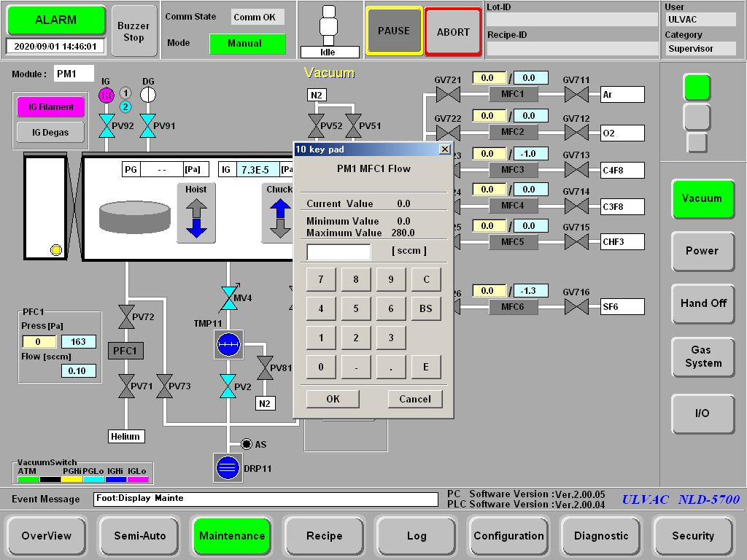This screenshot has width=747, height=560.
Task: Toggle the GV713 valve
Action: coord(576,169)
